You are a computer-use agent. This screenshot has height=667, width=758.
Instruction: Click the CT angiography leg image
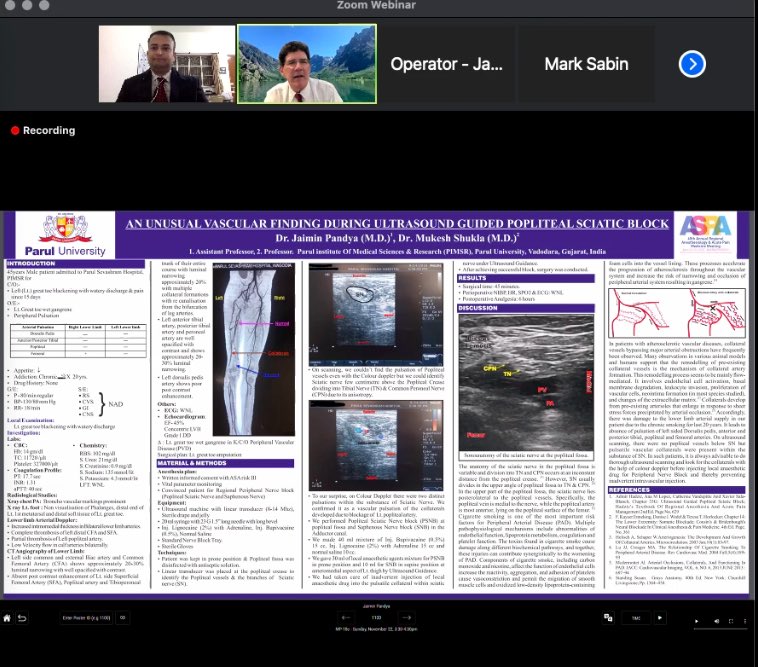(x=253, y=349)
